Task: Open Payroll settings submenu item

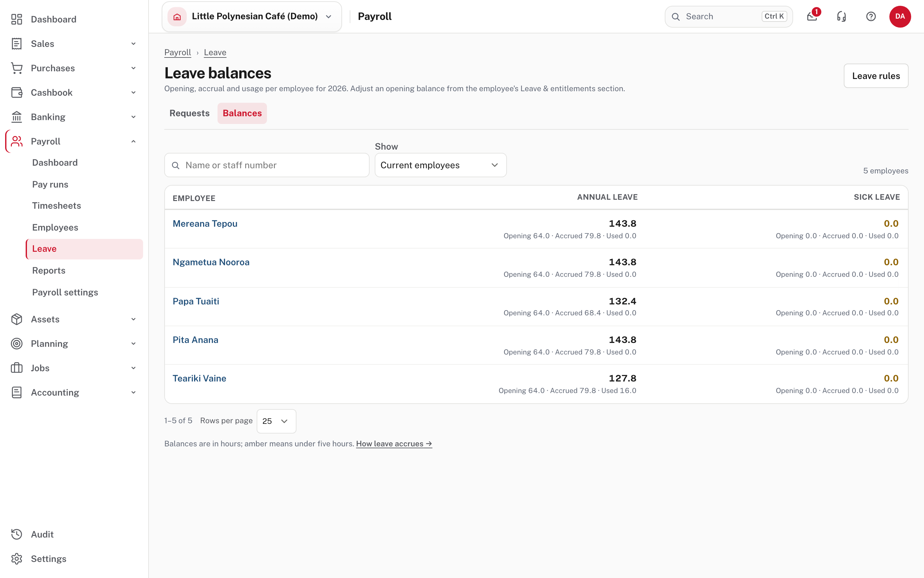Action: (65, 293)
